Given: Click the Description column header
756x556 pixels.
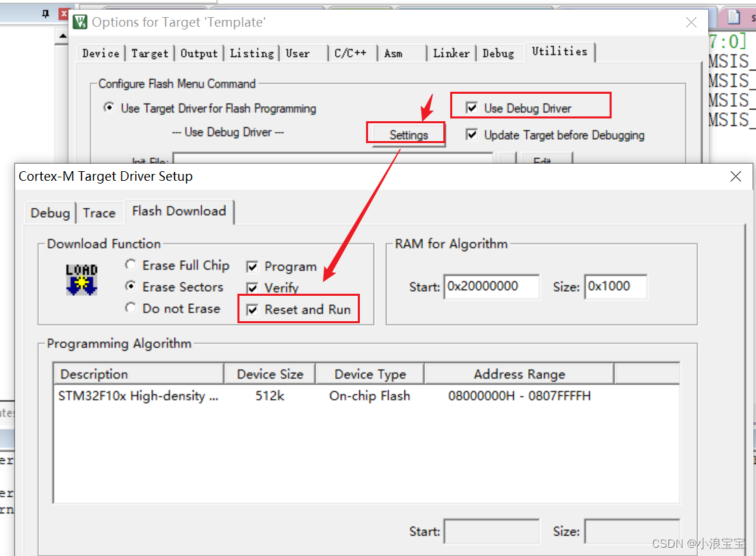Looking at the screenshot, I should (x=139, y=374).
